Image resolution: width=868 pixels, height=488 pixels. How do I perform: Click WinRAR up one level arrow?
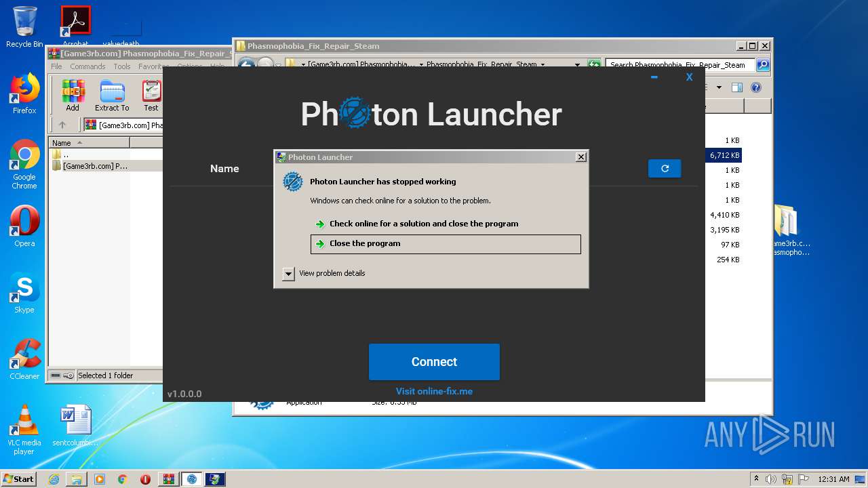click(x=62, y=125)
